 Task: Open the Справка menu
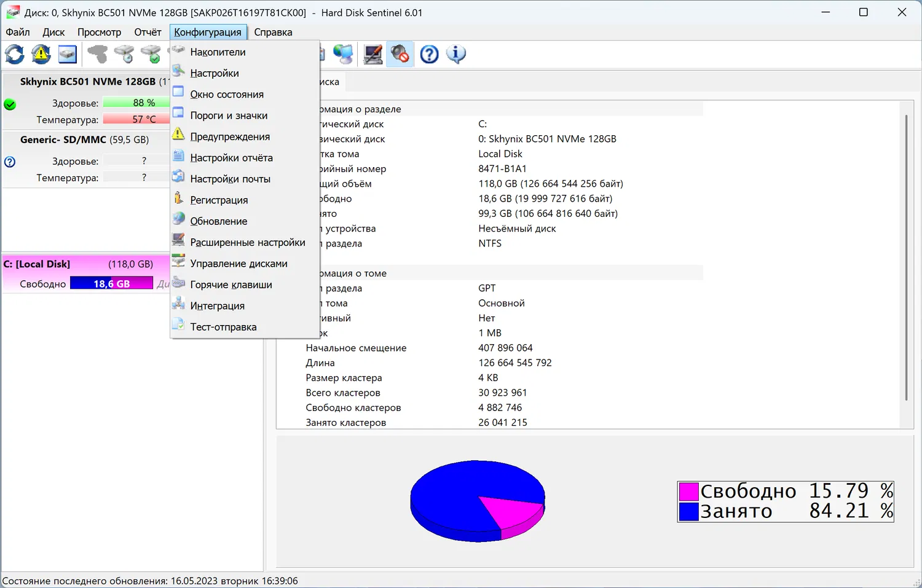(x=273, y=32)
